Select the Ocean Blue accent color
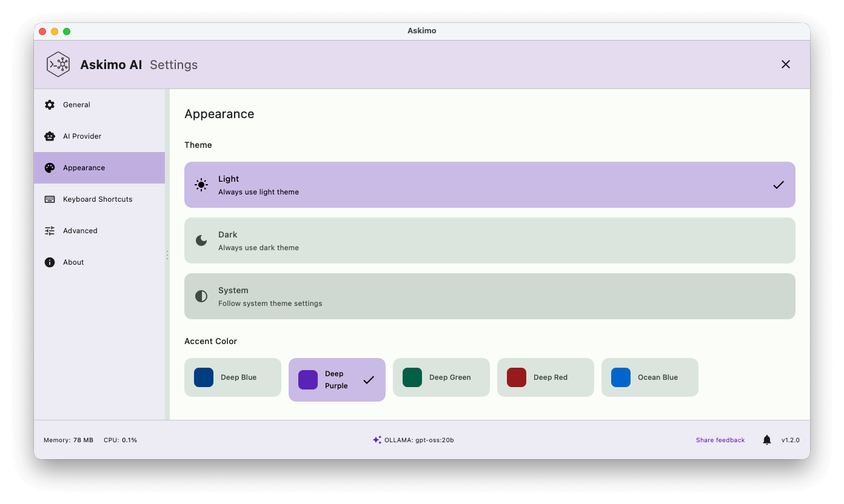 point(649,377)
